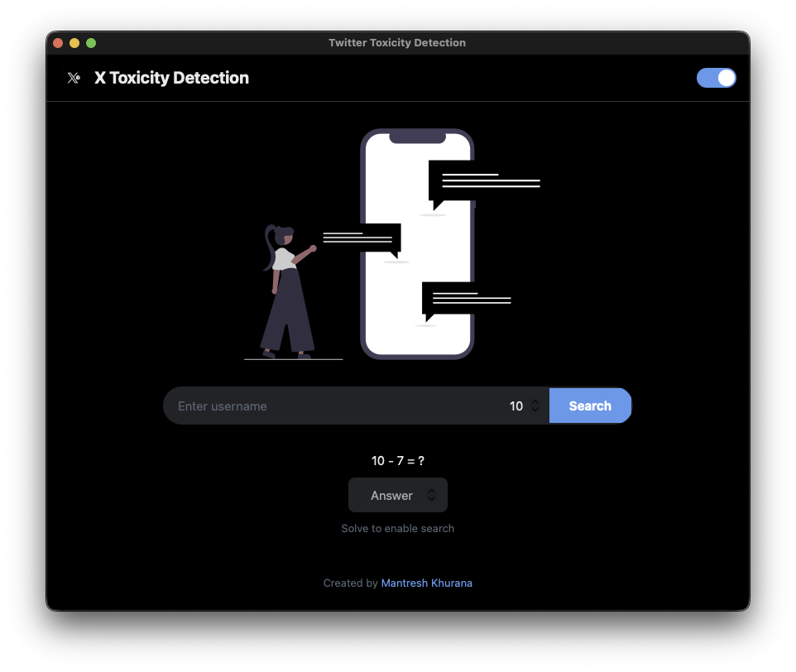Click the tweet count stepper arrows
The width and height of the screenshot is (796, 672).
[535, 406]
